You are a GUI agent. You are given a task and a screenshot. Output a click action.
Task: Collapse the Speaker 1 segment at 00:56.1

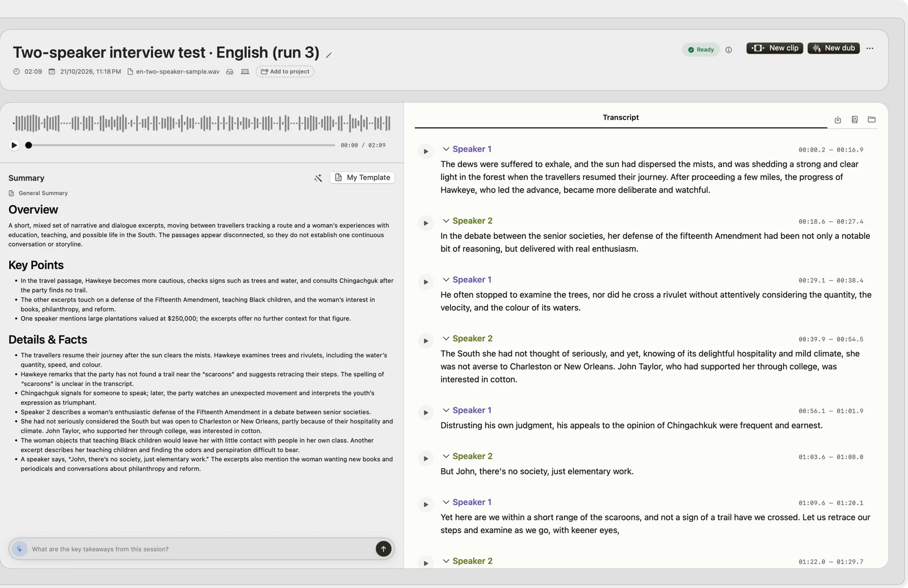pos(446,410)
